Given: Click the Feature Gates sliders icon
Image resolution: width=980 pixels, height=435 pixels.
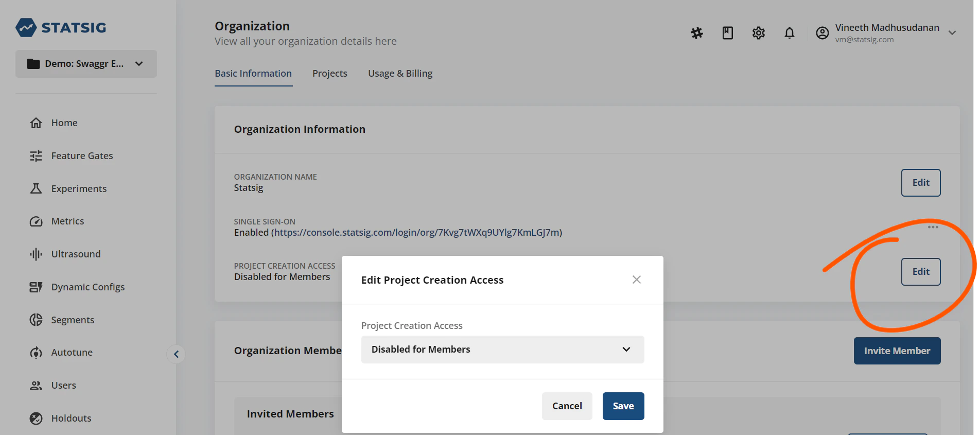Looking at the screenshot, I should pyautogui.click(x=36, y=156).
